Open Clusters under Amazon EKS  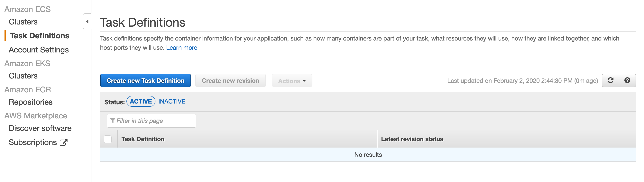[x=23, y=76]
